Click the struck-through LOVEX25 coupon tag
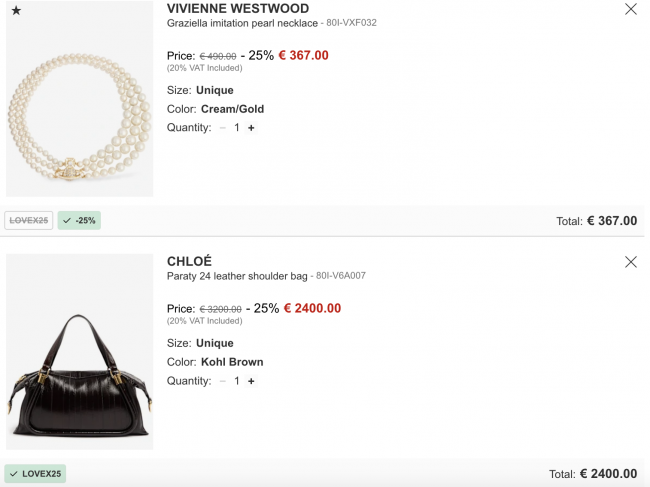Image resolution: width=650 pixels, height=487 pixels. 29,220
